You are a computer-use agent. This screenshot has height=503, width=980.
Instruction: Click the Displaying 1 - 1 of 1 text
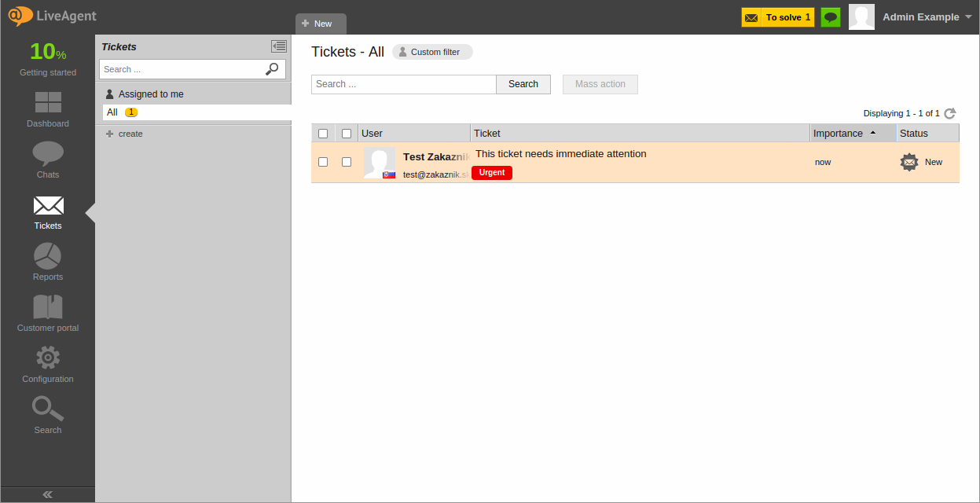(901, 114)
